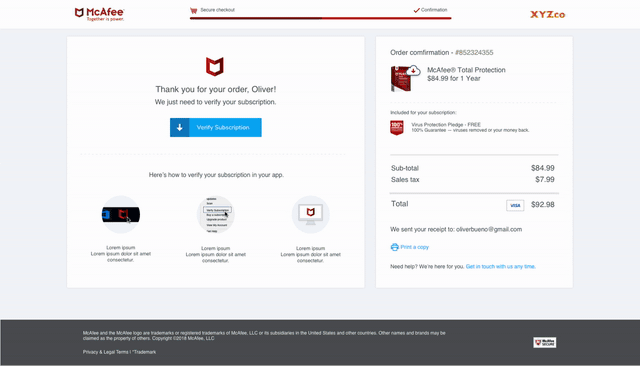Click the Confirmation step label
The image size is (640, 366).
click(x=434, y=10)
